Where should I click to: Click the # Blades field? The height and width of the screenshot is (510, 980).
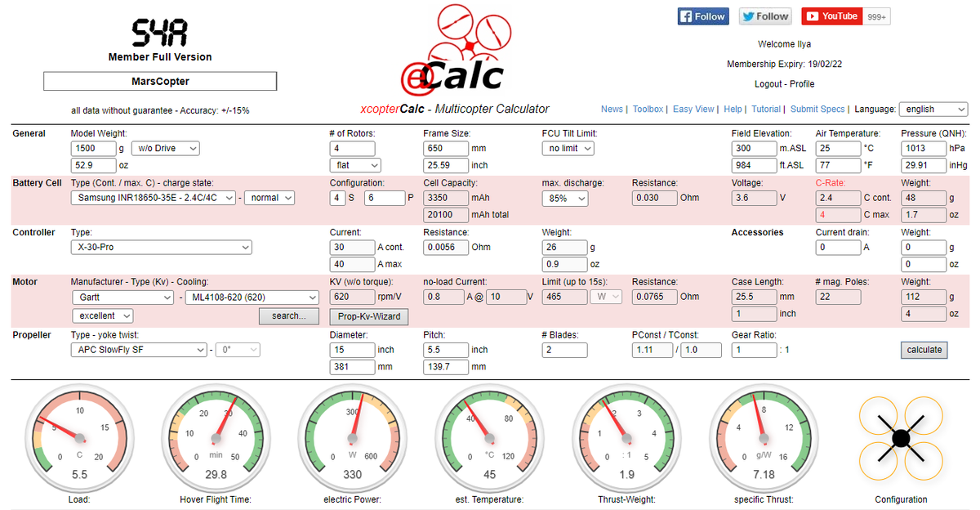(564, 350)
